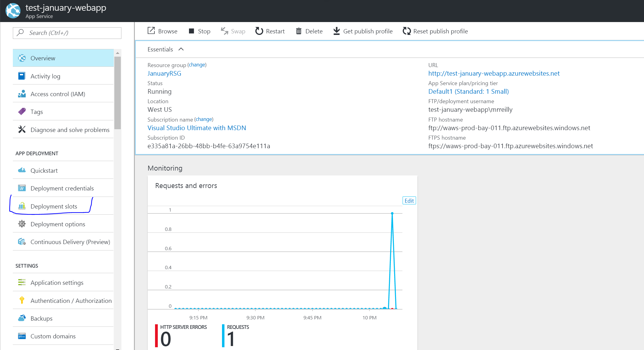Focus the Search (Ctrl+/) input field

67,33
